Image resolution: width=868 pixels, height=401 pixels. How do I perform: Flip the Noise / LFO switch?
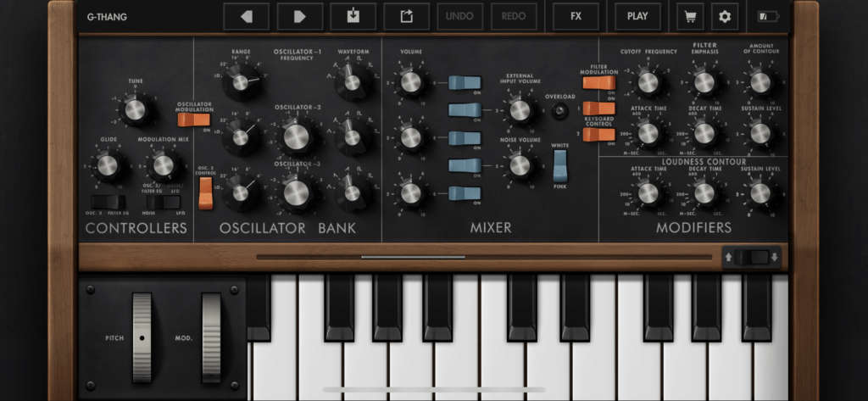point(164,202)
